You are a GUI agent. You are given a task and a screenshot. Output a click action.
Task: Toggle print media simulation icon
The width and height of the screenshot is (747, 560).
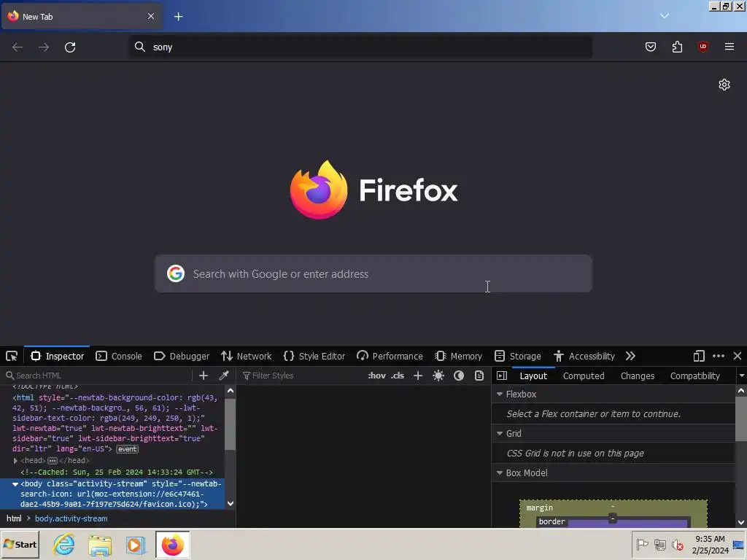click(x=479, y=376)
